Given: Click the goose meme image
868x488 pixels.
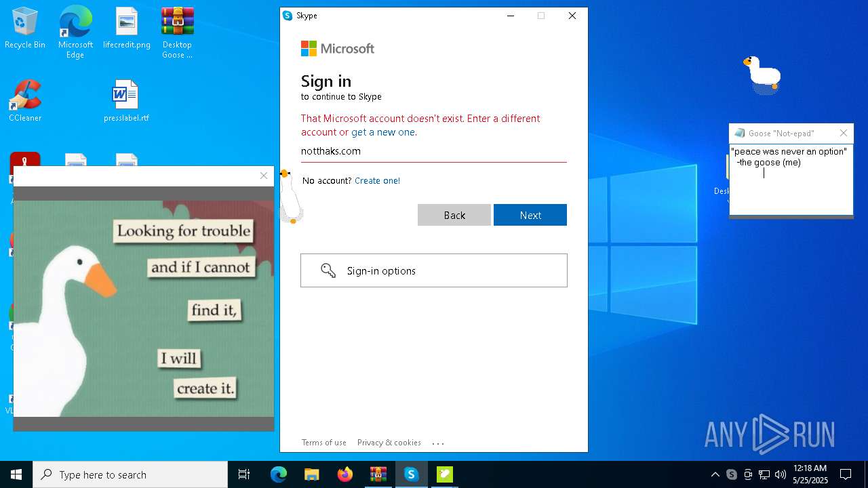Looking at the screenshot, I should (144, 308).
